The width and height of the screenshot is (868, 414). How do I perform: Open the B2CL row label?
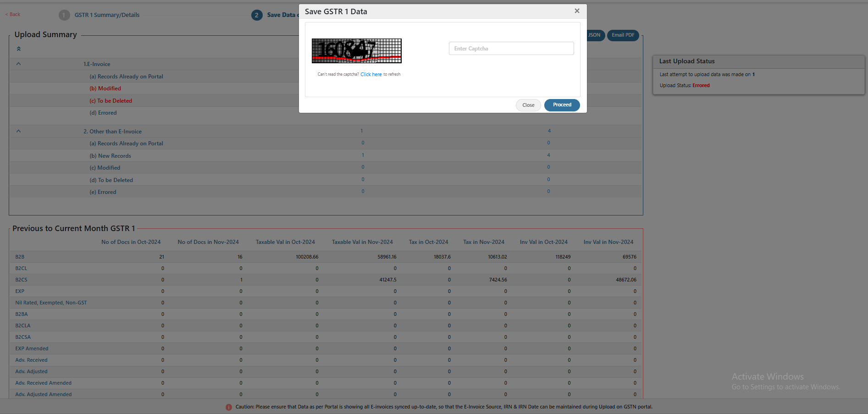point(21,268)
